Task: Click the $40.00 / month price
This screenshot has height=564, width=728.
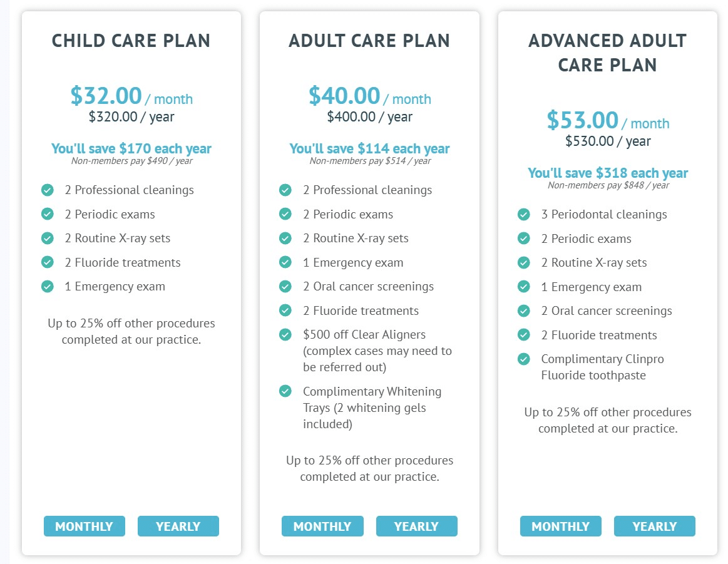Action: [369, 96]
